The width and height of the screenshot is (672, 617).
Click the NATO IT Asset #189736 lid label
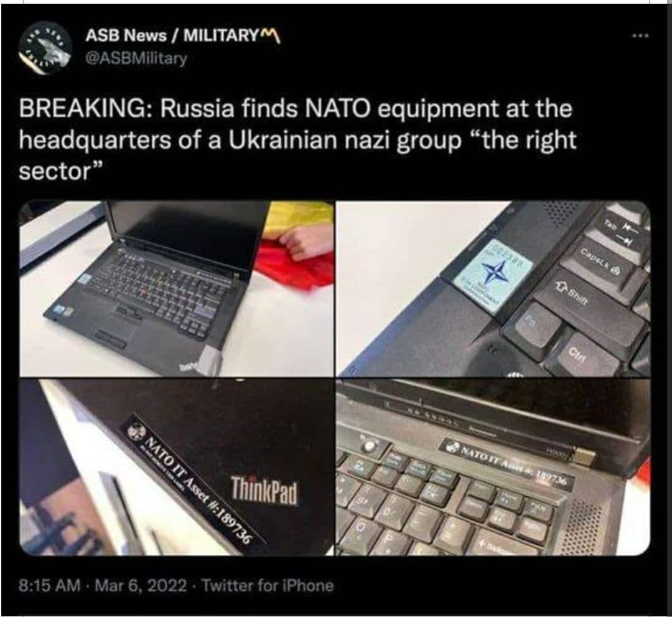click(x=192, y=479)
